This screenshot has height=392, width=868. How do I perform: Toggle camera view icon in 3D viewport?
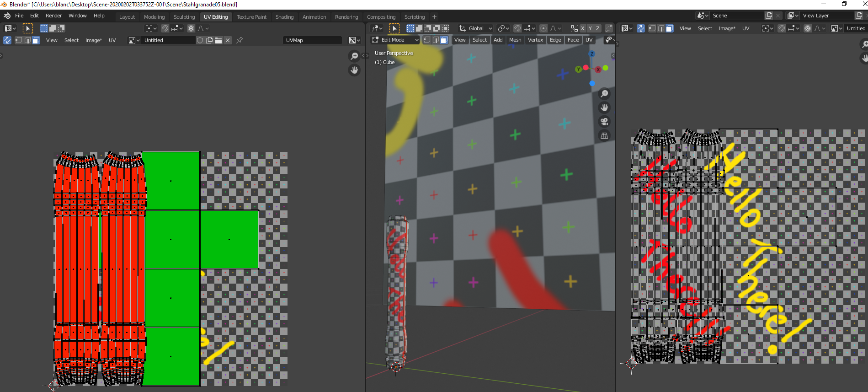[x=604, y=122]
